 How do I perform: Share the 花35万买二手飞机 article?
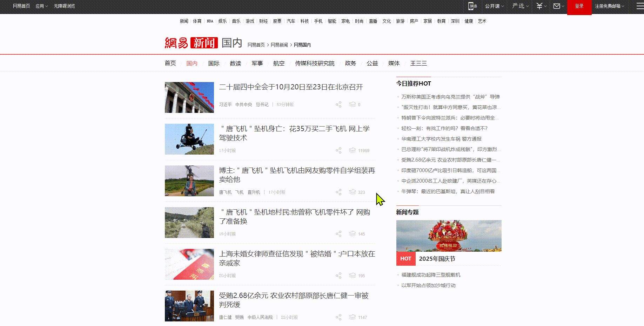[338, 150]
